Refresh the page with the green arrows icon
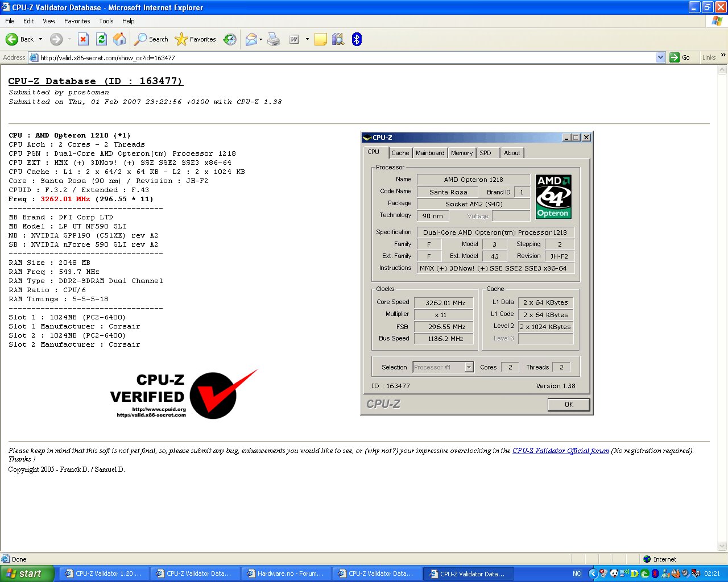The height and width of the screenshot is (582, 728). pyautogui.click(x=101, y=39)
